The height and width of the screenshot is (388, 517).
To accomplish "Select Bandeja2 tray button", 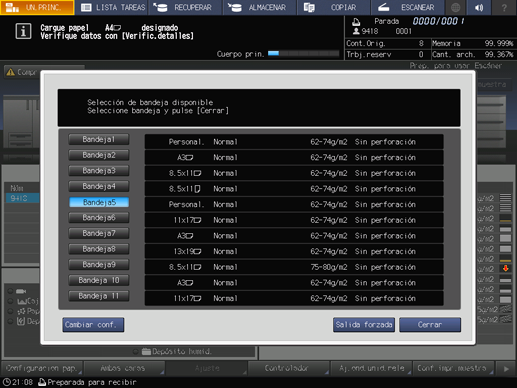I will tap(99, 155).
